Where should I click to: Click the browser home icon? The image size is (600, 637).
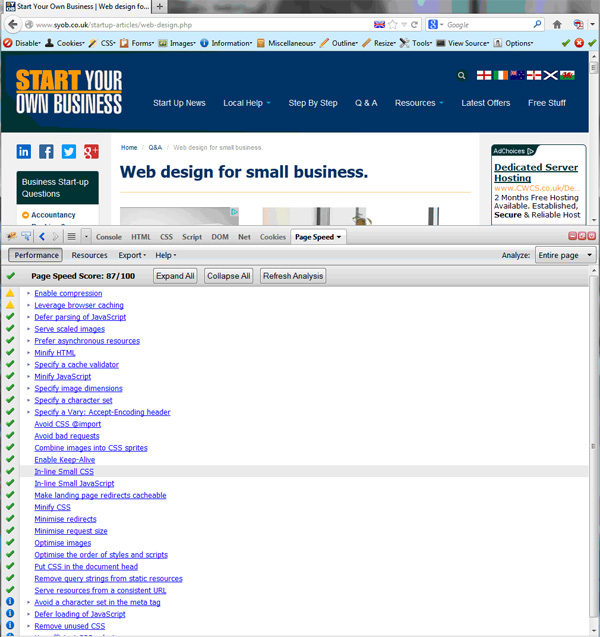coord(557,24)
